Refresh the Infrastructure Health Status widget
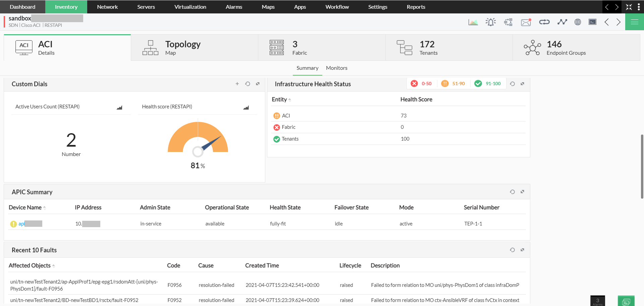644x306 pixels. [512, 84]
